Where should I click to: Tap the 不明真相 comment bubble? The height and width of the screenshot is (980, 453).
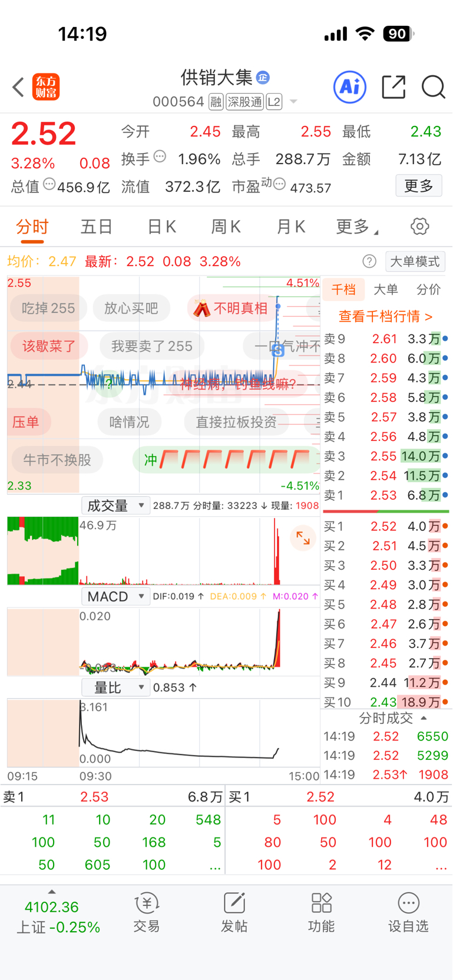232,308
